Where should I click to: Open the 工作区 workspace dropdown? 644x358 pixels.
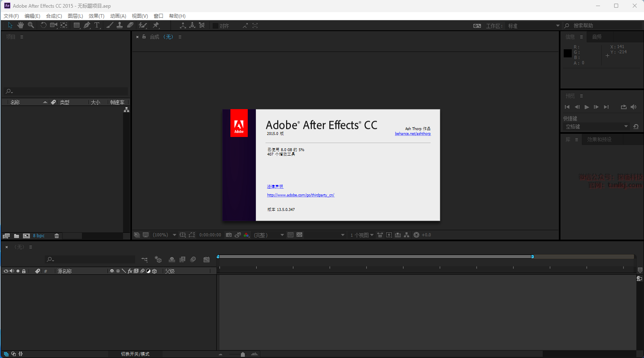533,26
